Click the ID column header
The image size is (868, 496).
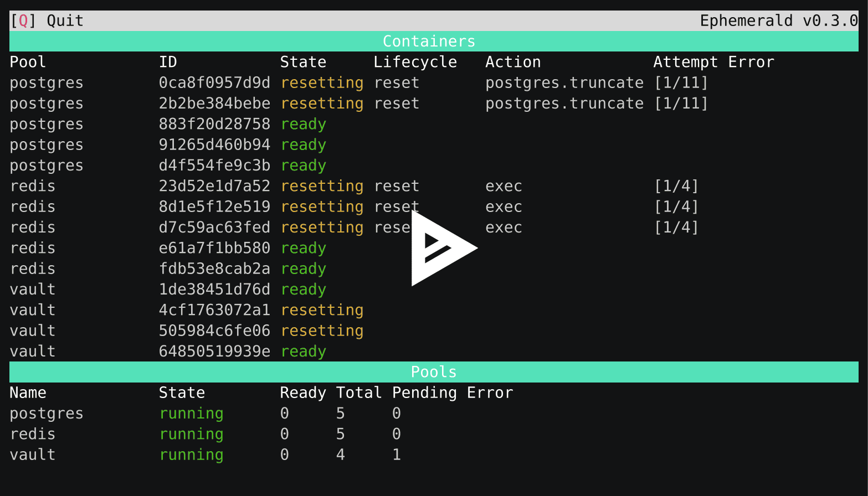[x=168, y=62]
